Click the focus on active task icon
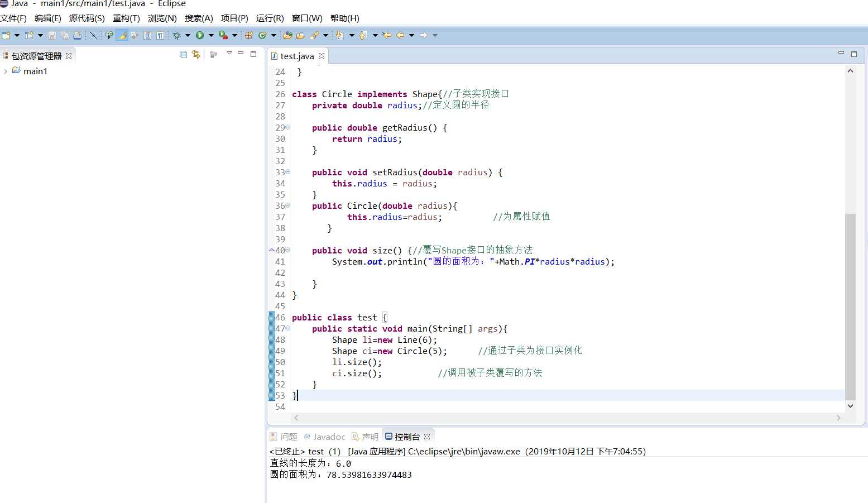This screenshot has width=868, height=503. (213, 54)
